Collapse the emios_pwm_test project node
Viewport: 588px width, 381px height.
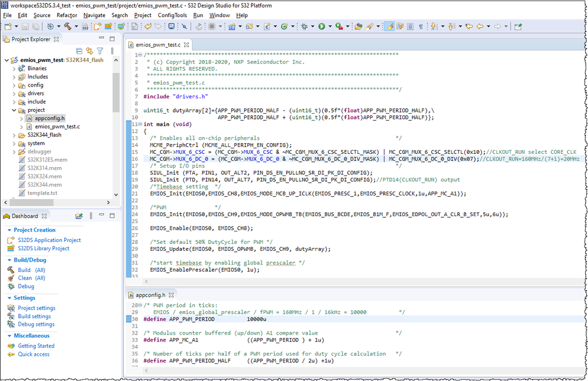[6, 60]
